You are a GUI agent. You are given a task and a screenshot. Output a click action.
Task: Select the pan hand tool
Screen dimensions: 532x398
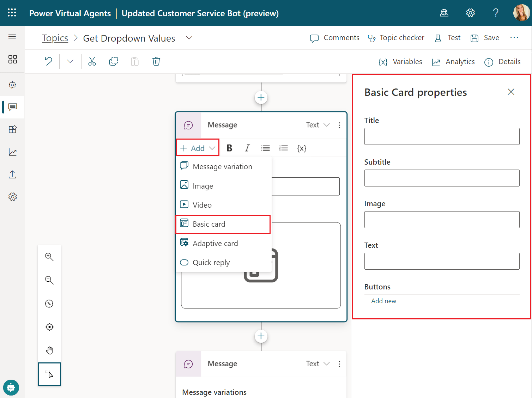(49, 350)
